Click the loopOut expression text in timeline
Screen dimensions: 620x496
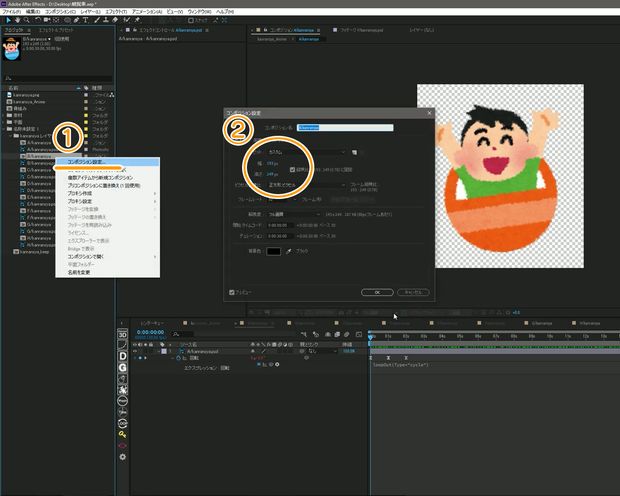(401, 365)
